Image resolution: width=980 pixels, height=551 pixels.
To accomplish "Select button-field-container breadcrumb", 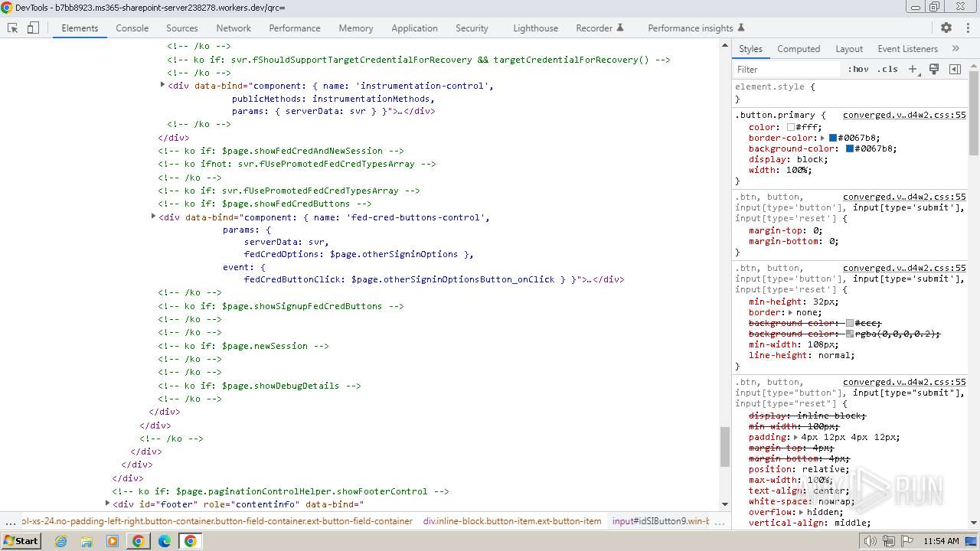I will pos(217,521).
